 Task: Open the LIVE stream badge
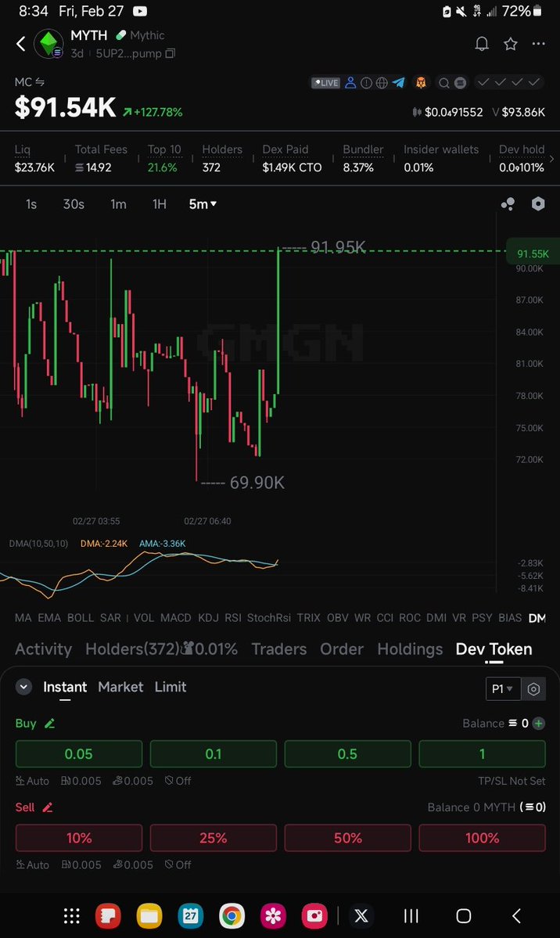(325, 83)
